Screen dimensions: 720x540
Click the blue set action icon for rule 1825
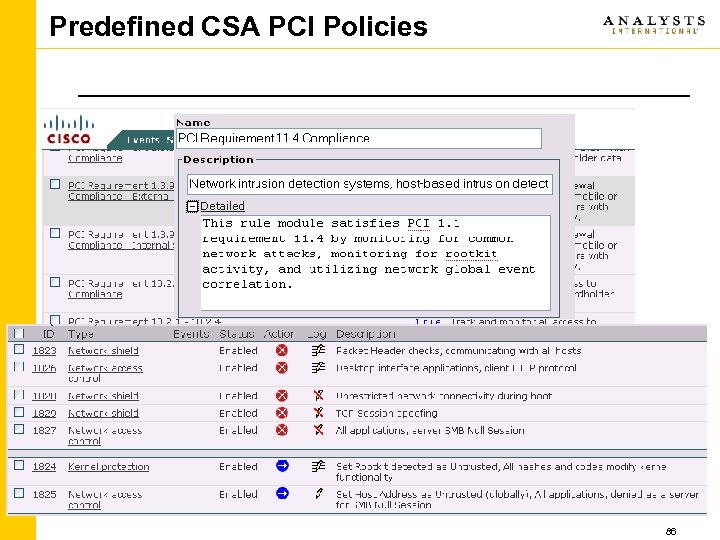point(282,493)
